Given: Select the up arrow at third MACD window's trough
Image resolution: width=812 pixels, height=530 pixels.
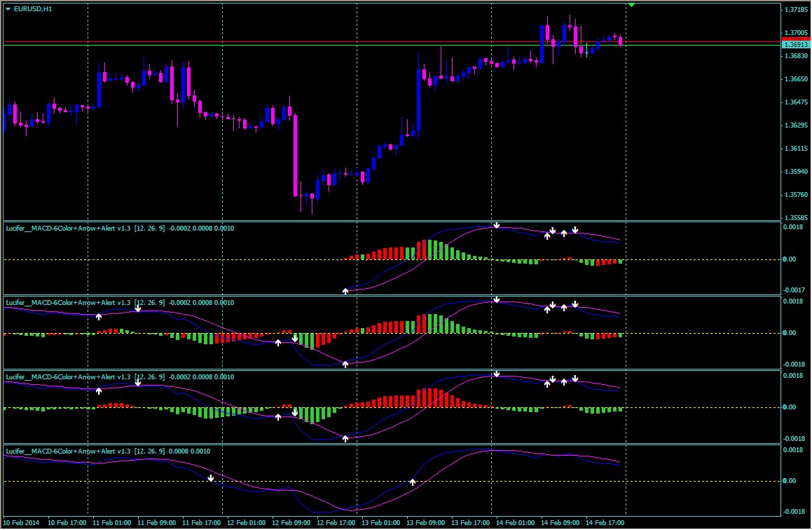Looking at the screenshot, I should click(x=345, y=438).
